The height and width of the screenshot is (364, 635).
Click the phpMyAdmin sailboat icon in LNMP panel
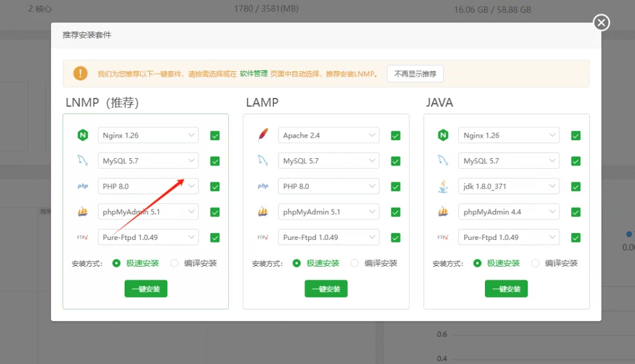click(x=82, y=211)
